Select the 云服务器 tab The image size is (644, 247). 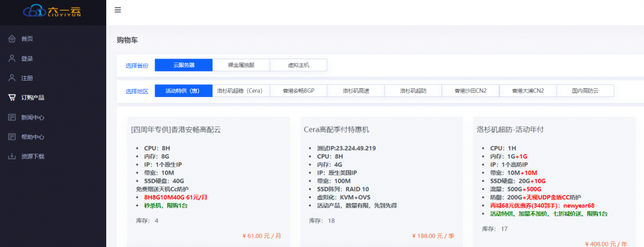[184, 65]
